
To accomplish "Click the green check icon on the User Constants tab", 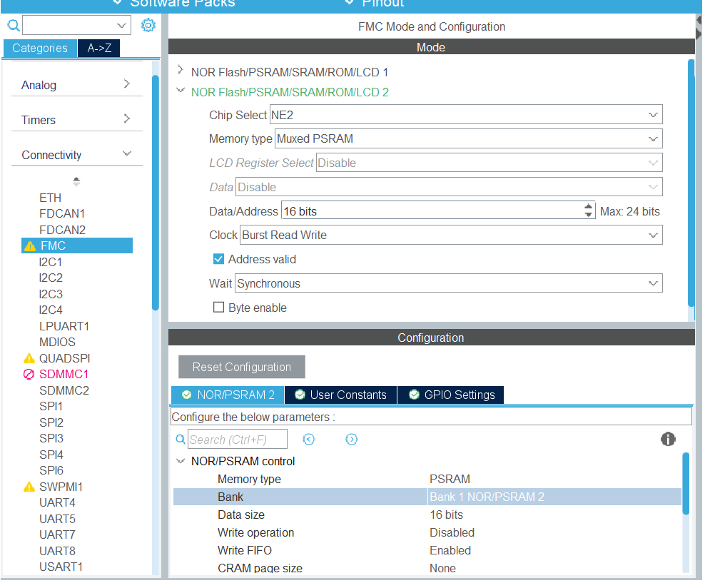I will [300, 395].
